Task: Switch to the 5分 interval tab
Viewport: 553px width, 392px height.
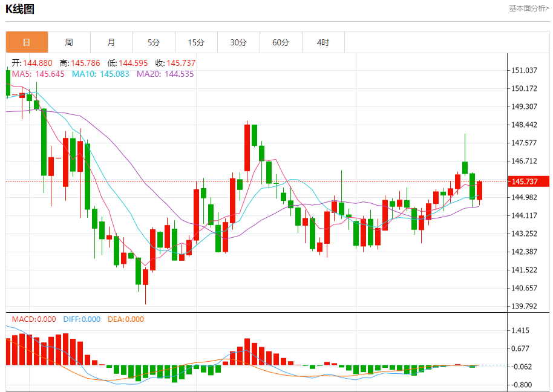Action: [154, 42]
